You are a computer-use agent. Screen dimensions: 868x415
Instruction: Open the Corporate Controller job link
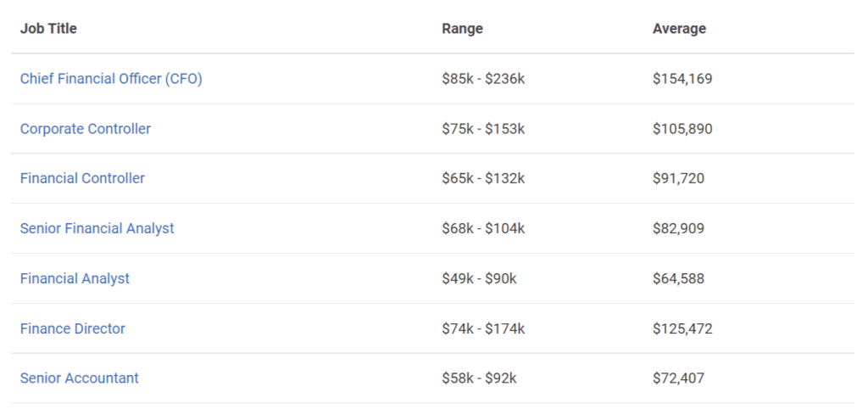tap(86, 128)
